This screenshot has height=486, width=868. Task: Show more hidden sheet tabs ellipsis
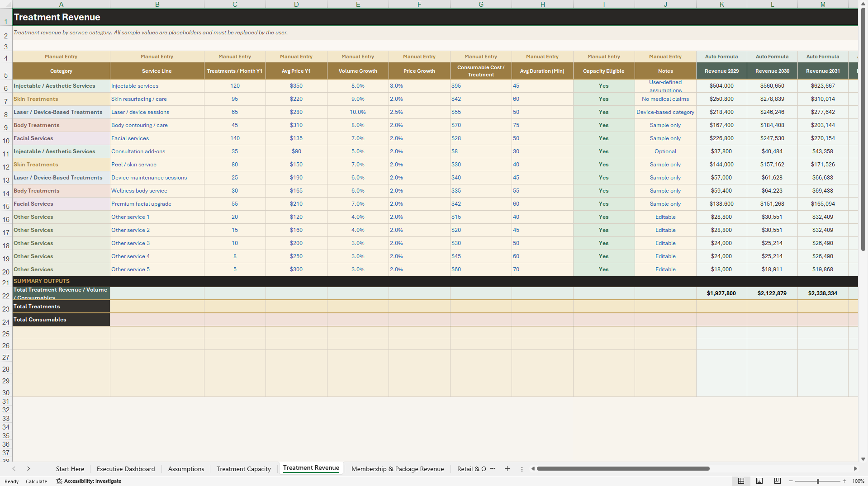tap(493, 469)
